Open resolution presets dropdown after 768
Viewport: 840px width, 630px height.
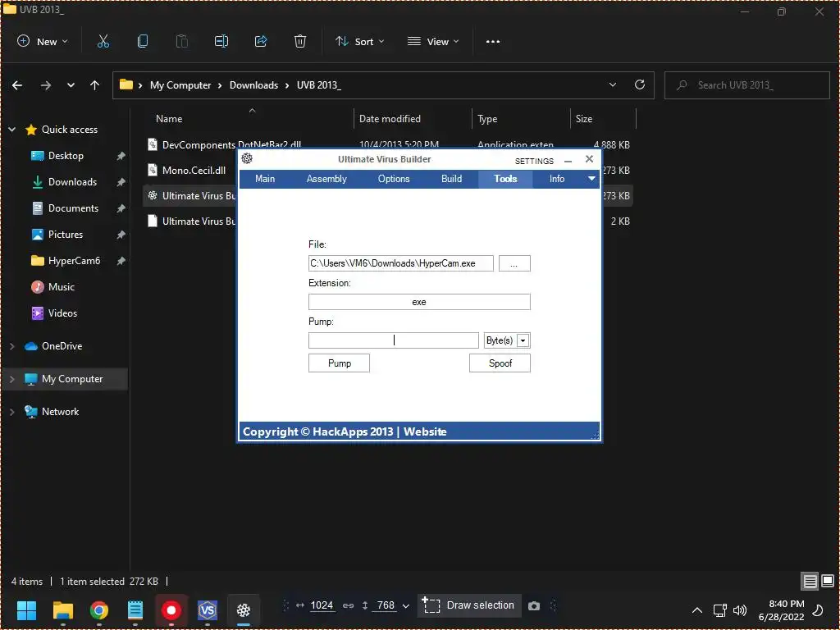(405, 606)
